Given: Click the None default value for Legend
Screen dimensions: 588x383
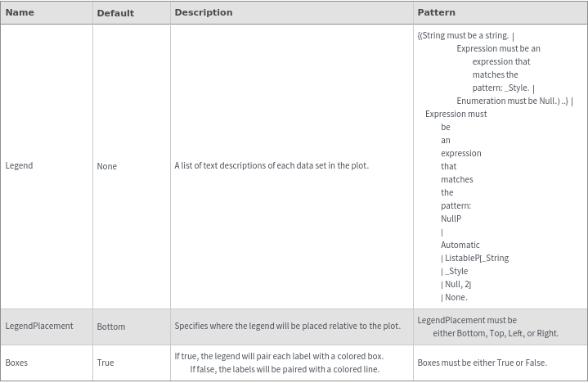Looking at the screenshot, I should coord(106,166).
